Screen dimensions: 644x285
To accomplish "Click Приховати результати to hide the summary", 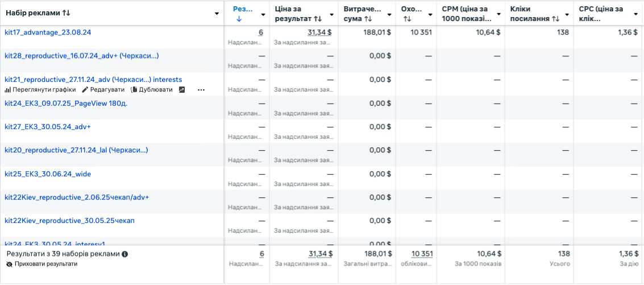I will tap(42, 264).
